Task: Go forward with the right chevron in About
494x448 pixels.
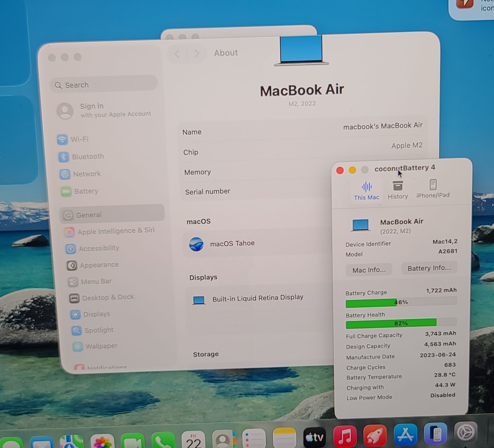Action: [x=196, y=54]
